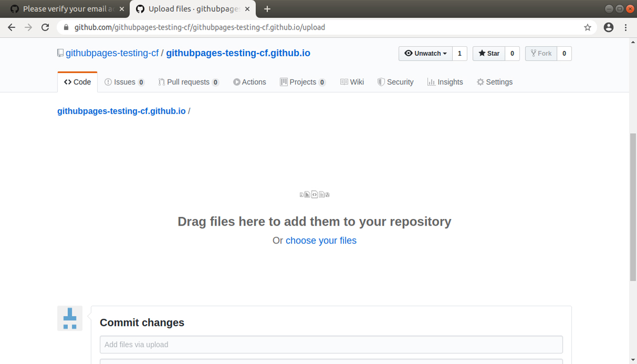This screenshot has height=364, width=637.
Task: Click the page reload icon in the browser toolbar
Action: point(45,27)
